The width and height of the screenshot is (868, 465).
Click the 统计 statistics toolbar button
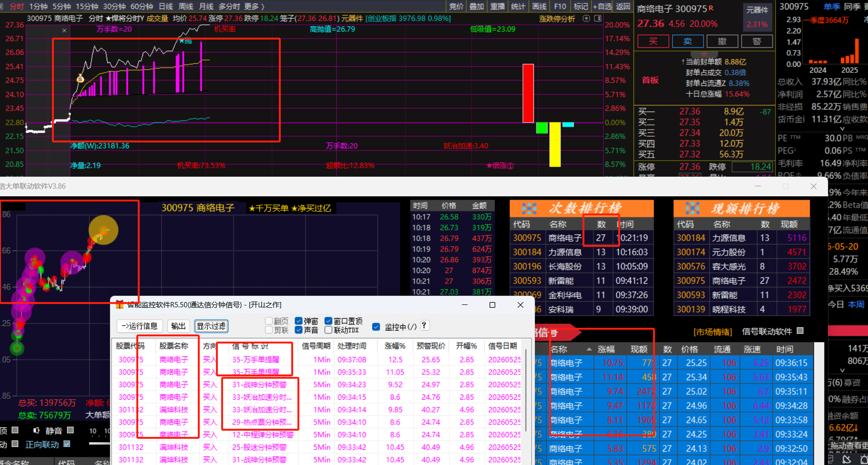coord(518,6)
